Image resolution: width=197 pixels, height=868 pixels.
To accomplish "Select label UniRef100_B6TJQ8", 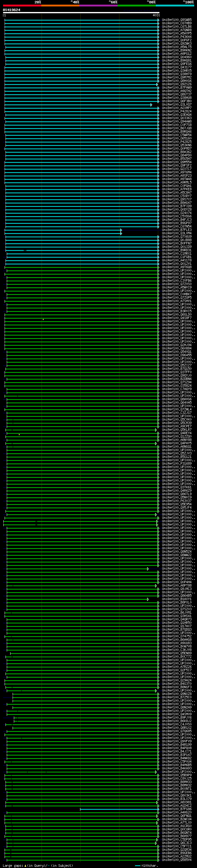I will tap(177, 128).
